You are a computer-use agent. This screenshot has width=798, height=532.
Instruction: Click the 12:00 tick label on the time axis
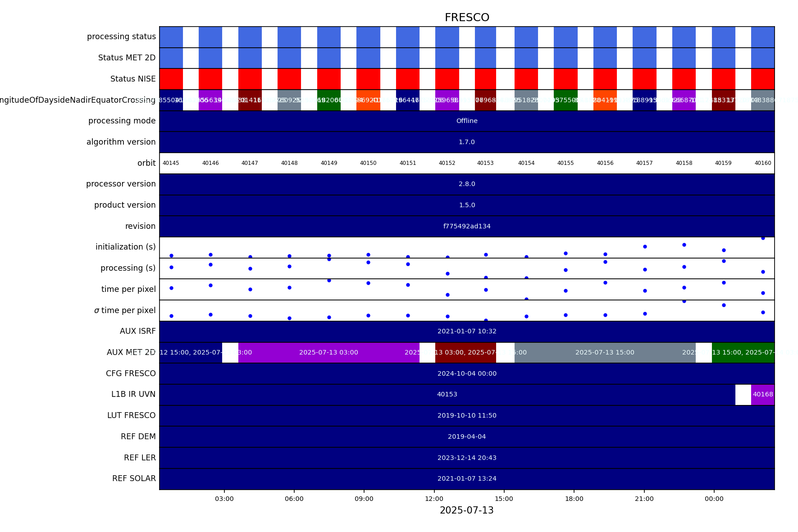click(434, 499)
